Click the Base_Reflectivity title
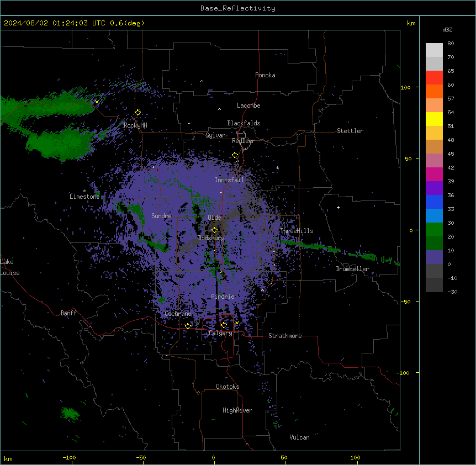The width and height of the screenshot is (476, 465). (238, 8)
